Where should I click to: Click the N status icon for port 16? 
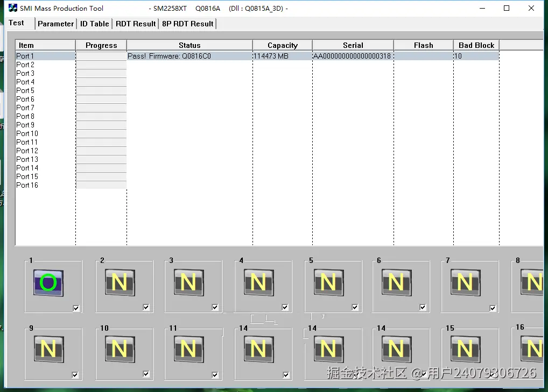(532, 349)
